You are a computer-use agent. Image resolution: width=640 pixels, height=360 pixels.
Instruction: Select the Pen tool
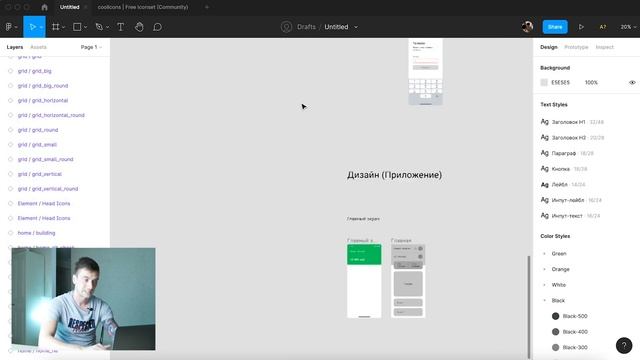tap(99, 27)
